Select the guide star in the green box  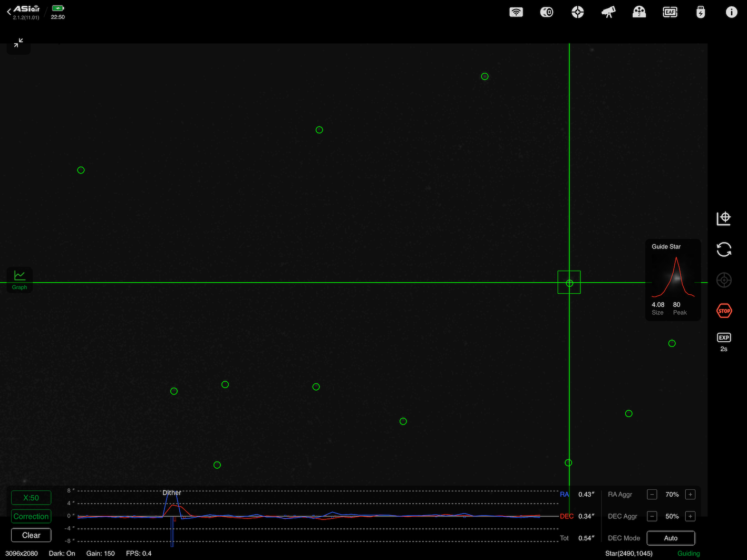(569, 283)
